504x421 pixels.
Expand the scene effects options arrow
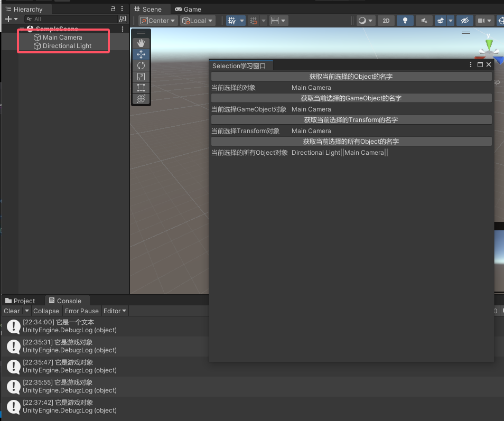point(450,21)
